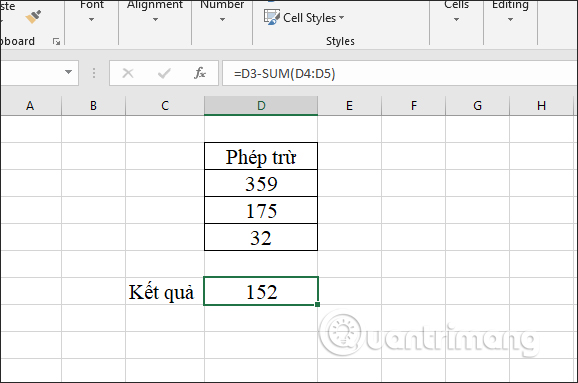
Task: Select column A header
Action: pos(30,106)
